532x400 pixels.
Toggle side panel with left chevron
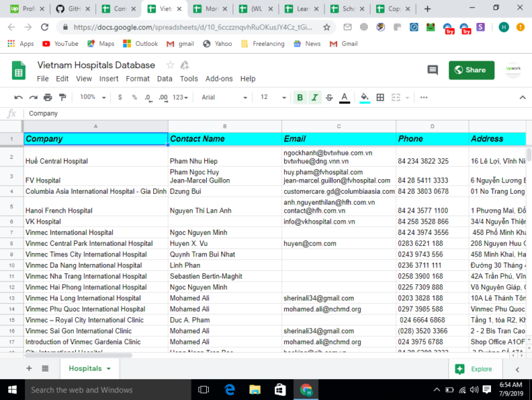(x=517, y=369)
